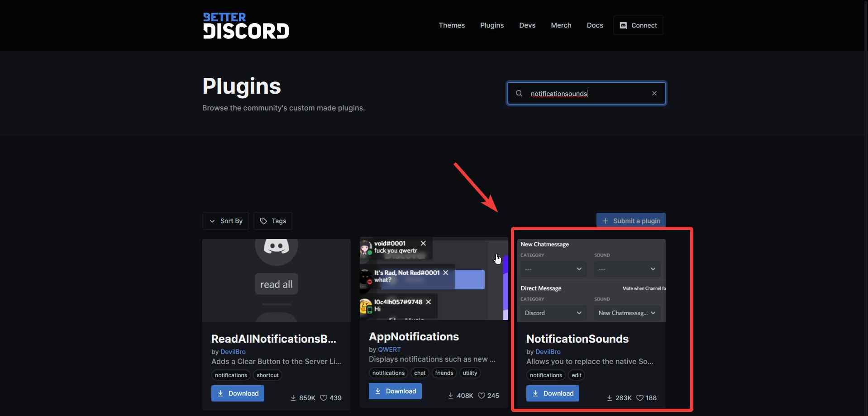Click the BetterDiscord logo
Screen dimensions: 868x416
[246, 25]
